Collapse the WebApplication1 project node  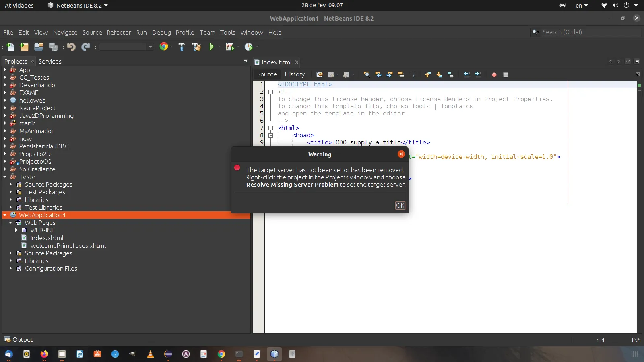[5, 215]
